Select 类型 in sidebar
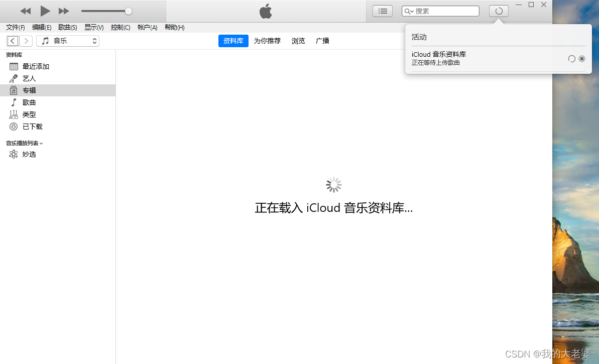Image resolution: width=599 pixels, height=364 pixels. click(58, 114)
